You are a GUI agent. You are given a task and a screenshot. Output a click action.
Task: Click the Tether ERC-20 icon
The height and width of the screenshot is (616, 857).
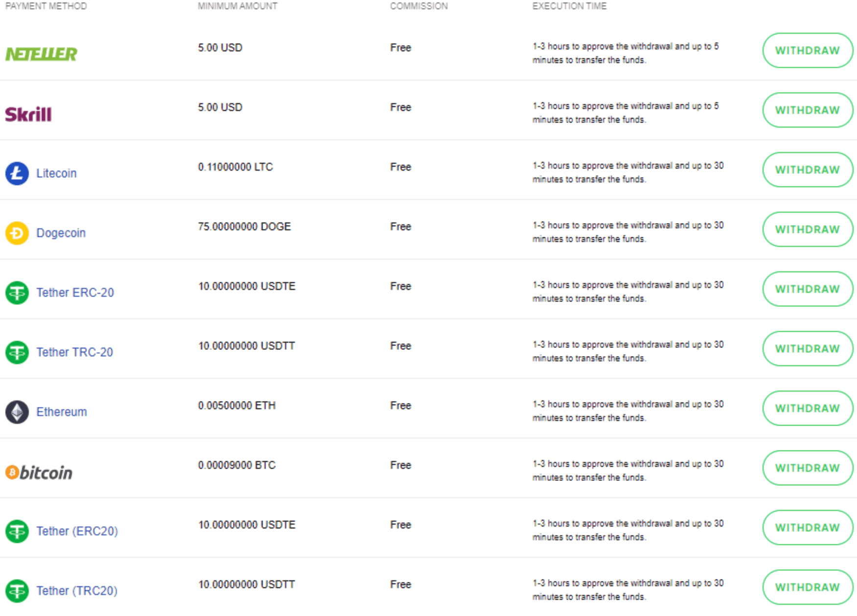pos(16,292)
